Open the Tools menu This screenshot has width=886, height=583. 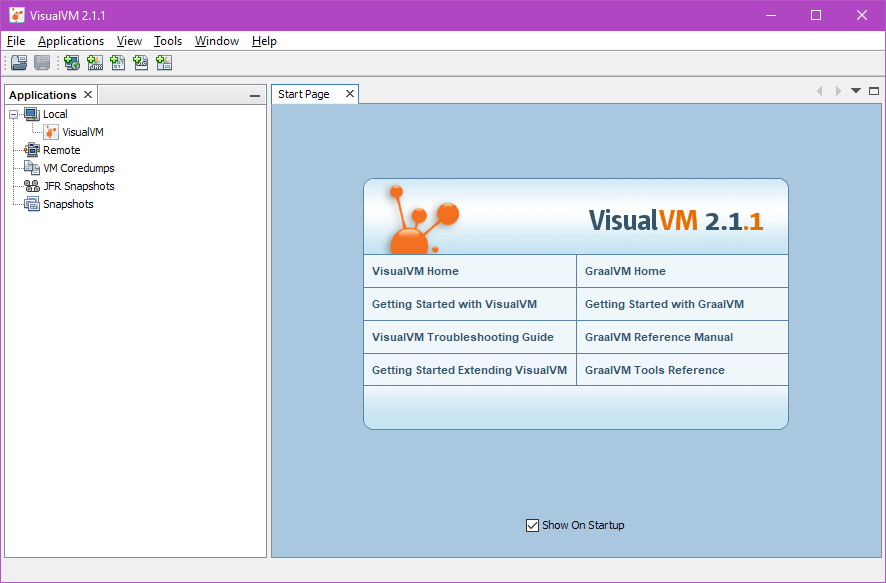(x=168, y=41)
